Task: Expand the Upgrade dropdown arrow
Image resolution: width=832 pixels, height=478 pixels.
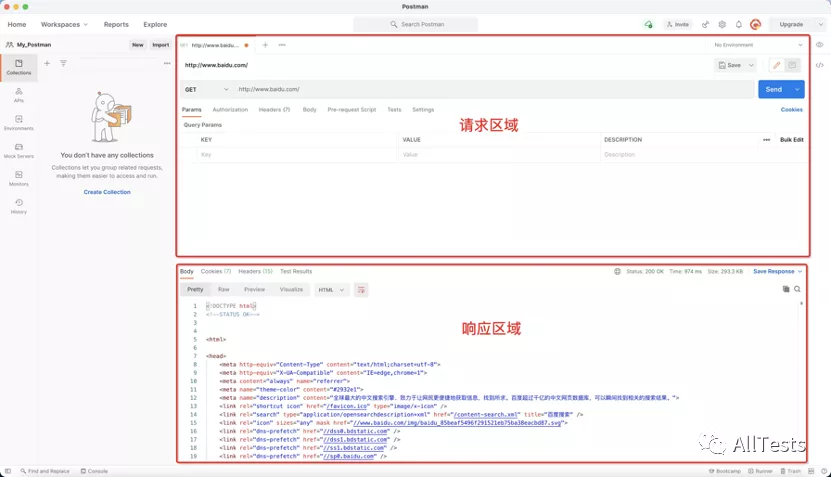Action: point(820,24)
